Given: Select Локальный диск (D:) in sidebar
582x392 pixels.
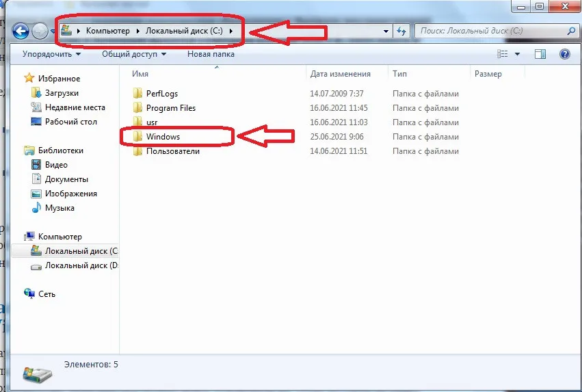Looking at the screenshot, I should pyautogui.click(x=81, y=265).
